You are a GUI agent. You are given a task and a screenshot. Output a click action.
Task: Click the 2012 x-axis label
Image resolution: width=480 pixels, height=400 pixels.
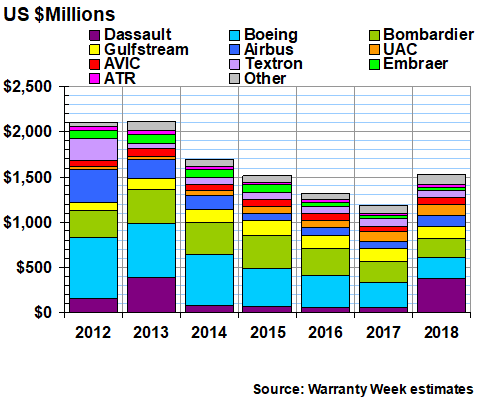[x=93, y=332]
